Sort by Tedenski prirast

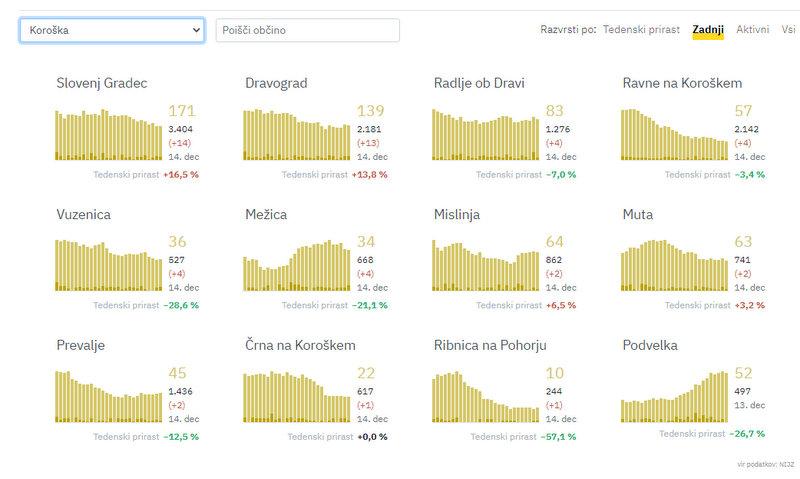pyautogui.click(x=641, y=30)
